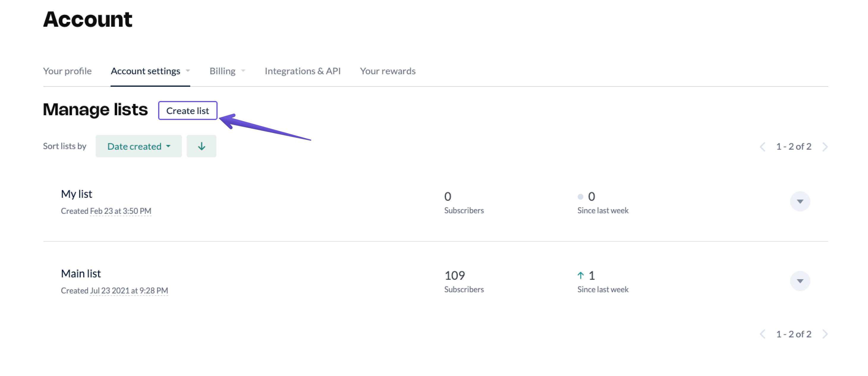Click Main list creation date text
This screenshot has height=376, width=868.
point(129,290)
